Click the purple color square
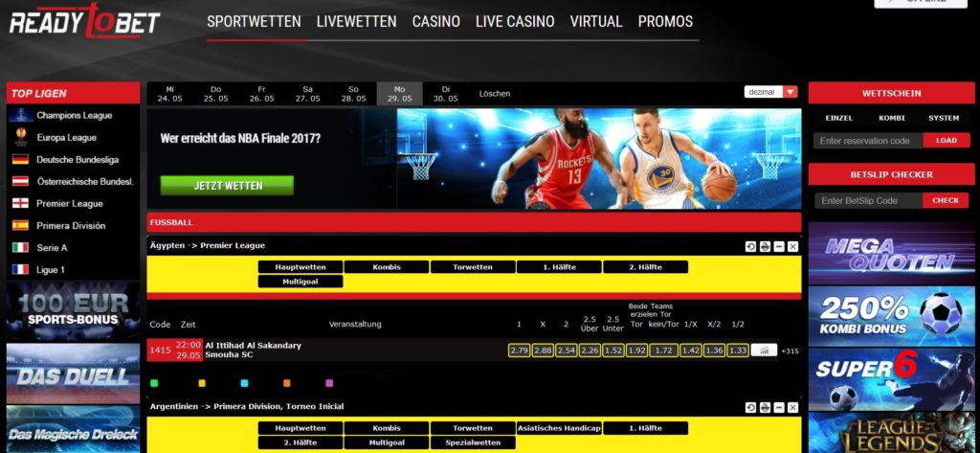 point(329,383)
